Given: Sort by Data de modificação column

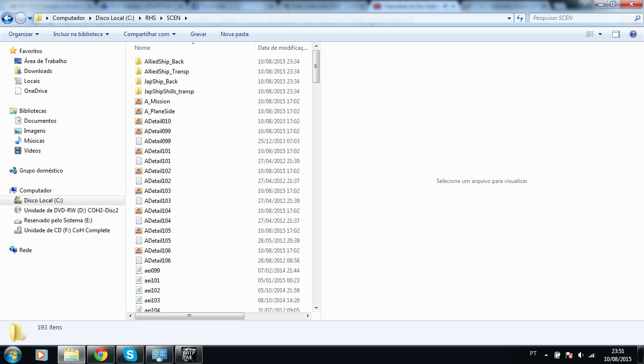Looking at the screenshot, I should (x=283, y=47).
